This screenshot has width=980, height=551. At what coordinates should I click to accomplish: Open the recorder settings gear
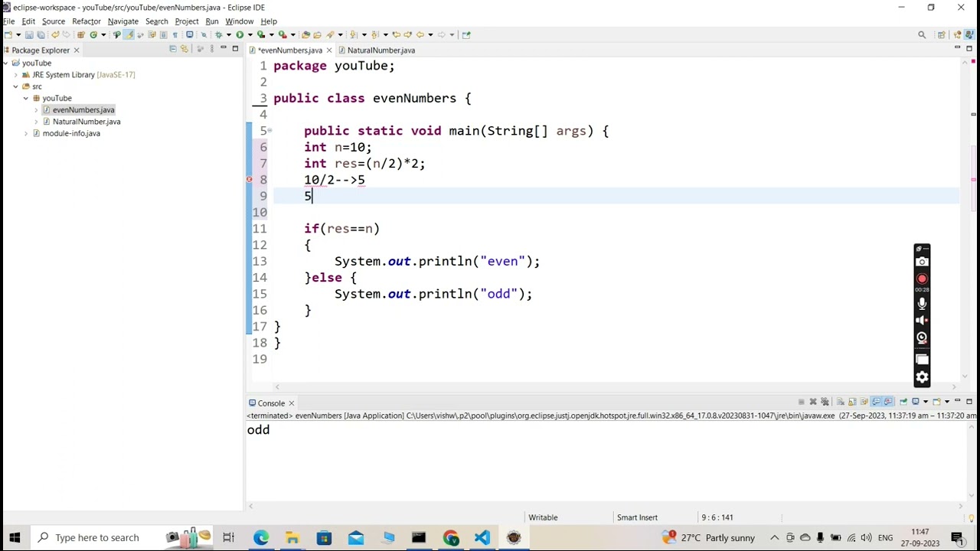pyautogui.click(x=922, y=377)
